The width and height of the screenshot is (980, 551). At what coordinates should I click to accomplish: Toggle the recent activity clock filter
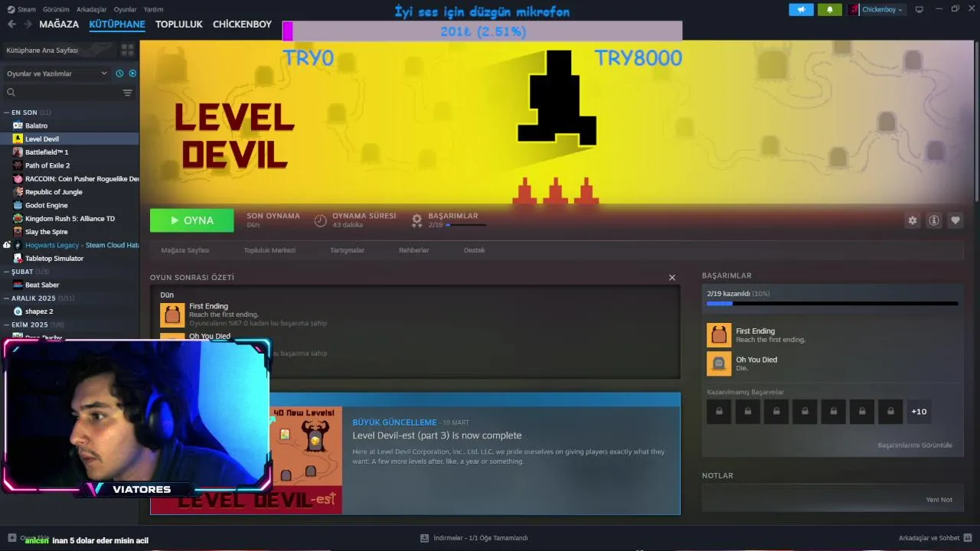(x=119, y=73)
